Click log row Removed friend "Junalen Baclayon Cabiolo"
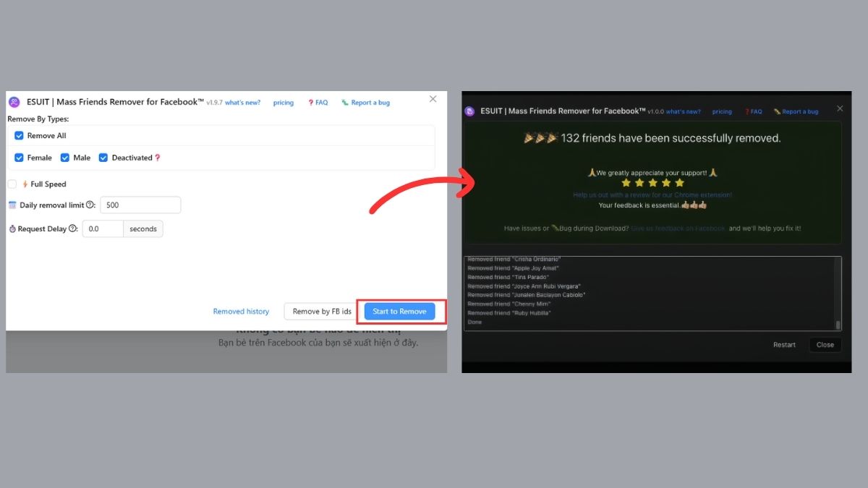 point(527,295)
